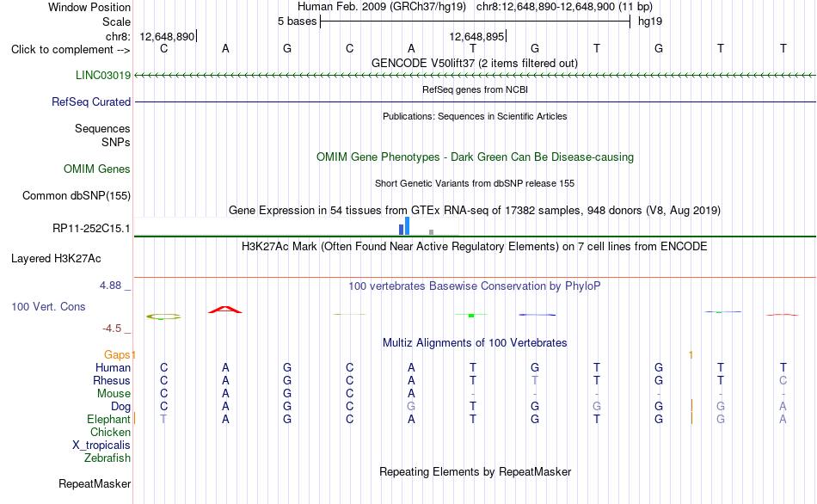Click the "Click to complement -->" label
This screenshot has height=504, width=817.
[x=71, y=50]
